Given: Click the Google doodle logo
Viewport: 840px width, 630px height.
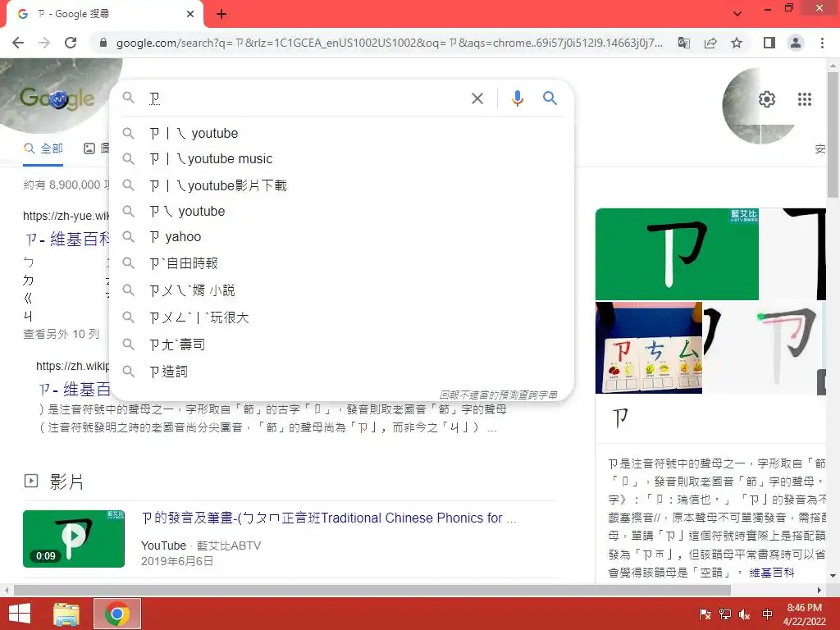Looking at the screenshot, I should (57, 98).
